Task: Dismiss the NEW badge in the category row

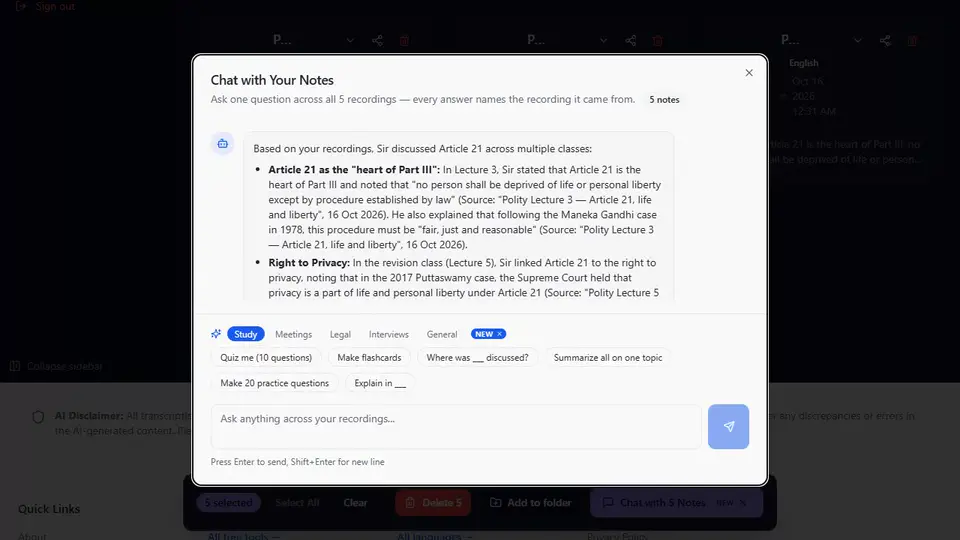Action: (500, 334)
